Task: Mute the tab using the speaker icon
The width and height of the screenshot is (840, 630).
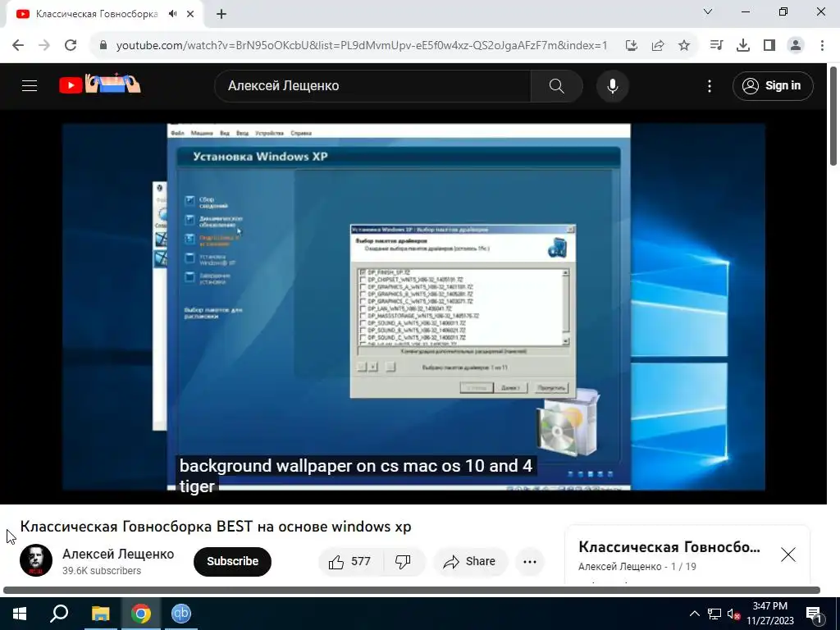Action: coord(172,14)
